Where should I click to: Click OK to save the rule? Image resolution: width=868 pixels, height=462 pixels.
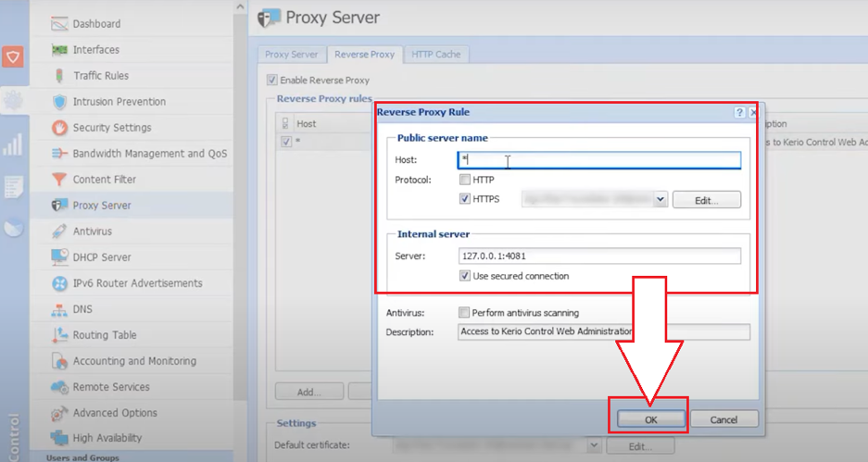point(650,419)
